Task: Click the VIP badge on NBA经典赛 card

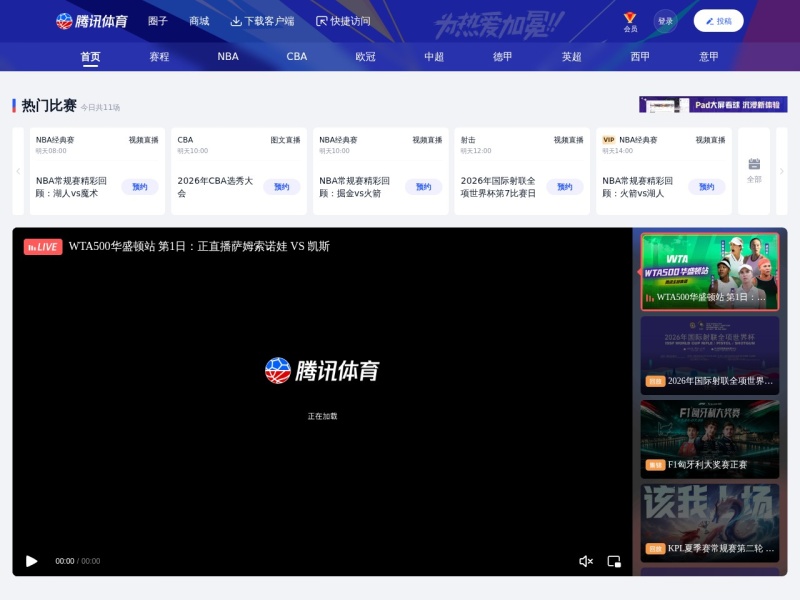Action: tap(609, 140)
